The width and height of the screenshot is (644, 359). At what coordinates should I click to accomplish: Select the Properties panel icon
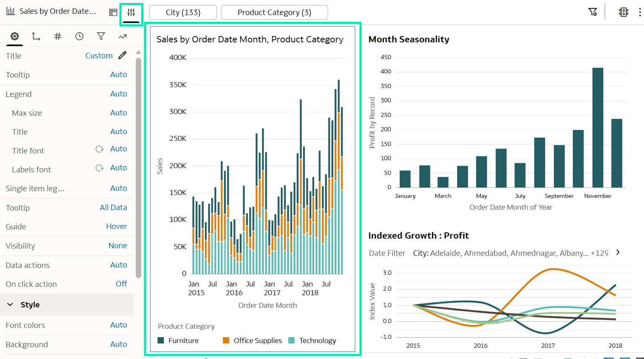pos(131,12)
